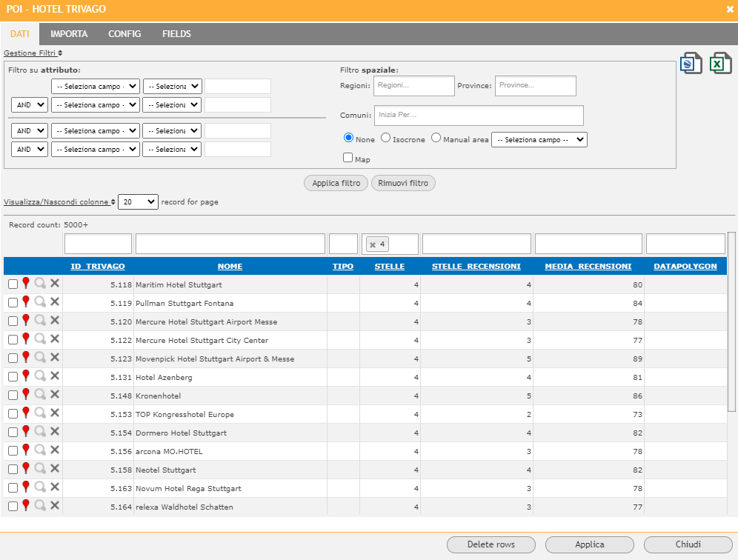Open magnifier for Maritim Hotel Stuttgart row
This screenshot has width=738, height=560.
41,283
